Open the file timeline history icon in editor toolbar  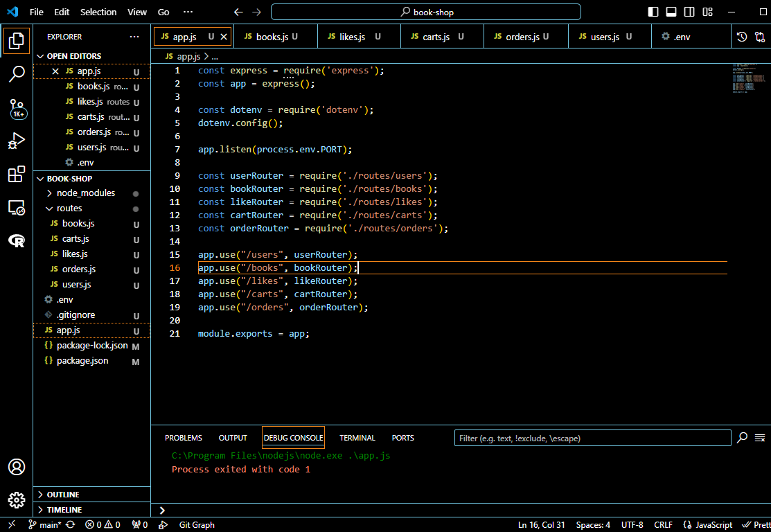click(741, 37)
